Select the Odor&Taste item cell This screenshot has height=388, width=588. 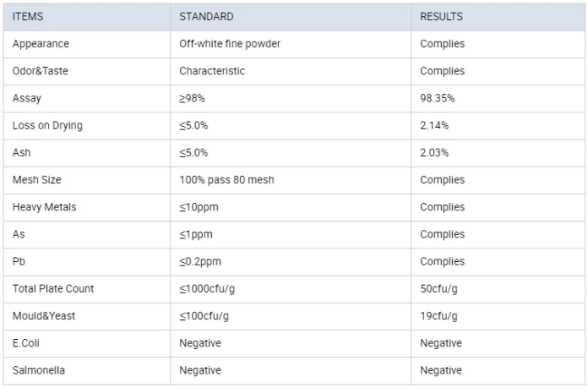40,71
